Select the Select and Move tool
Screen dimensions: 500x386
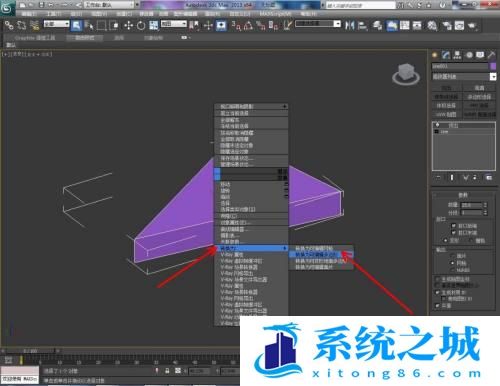click(128, 25)
